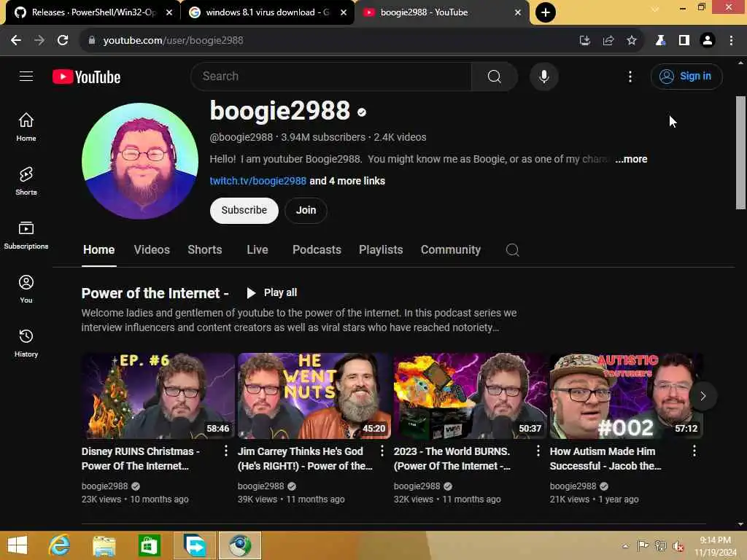The height and width of the screenshot is (560, 747).
Task: Bookmark this page with the star icon
Action: tap(631, 41)
